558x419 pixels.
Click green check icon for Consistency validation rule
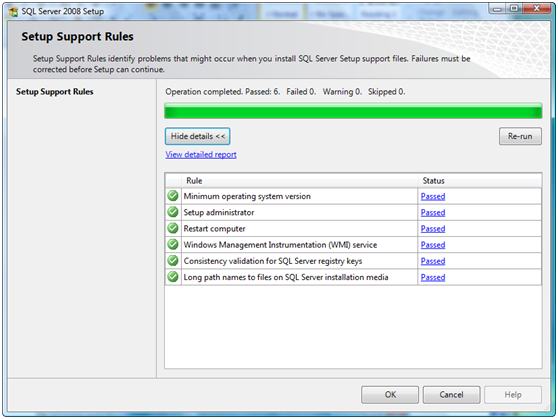tap(173, 261)
